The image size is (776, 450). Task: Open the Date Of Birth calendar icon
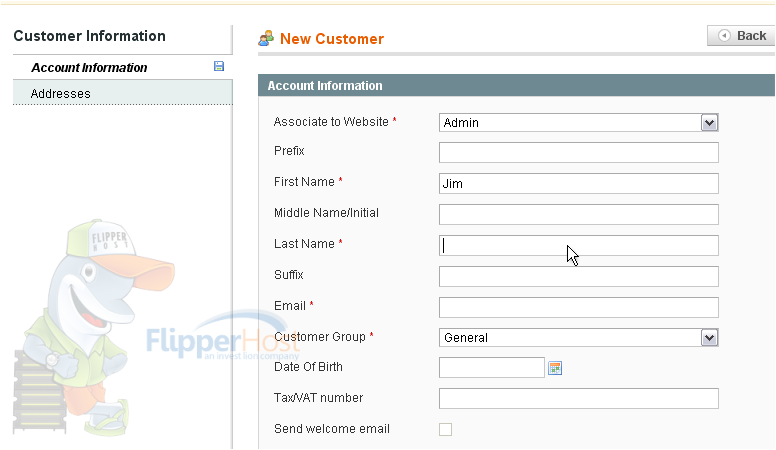coord(555,368)
